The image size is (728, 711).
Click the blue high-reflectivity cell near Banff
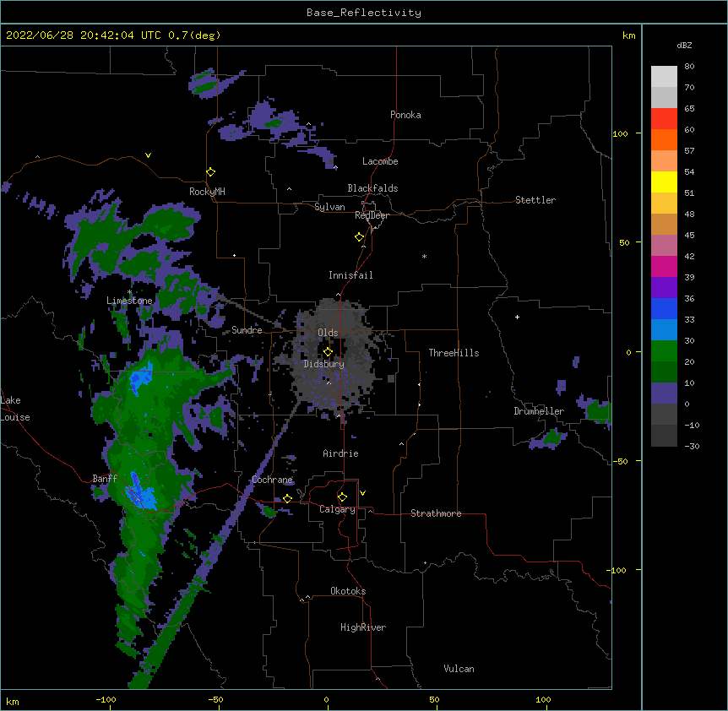click(x=141, y=495)
